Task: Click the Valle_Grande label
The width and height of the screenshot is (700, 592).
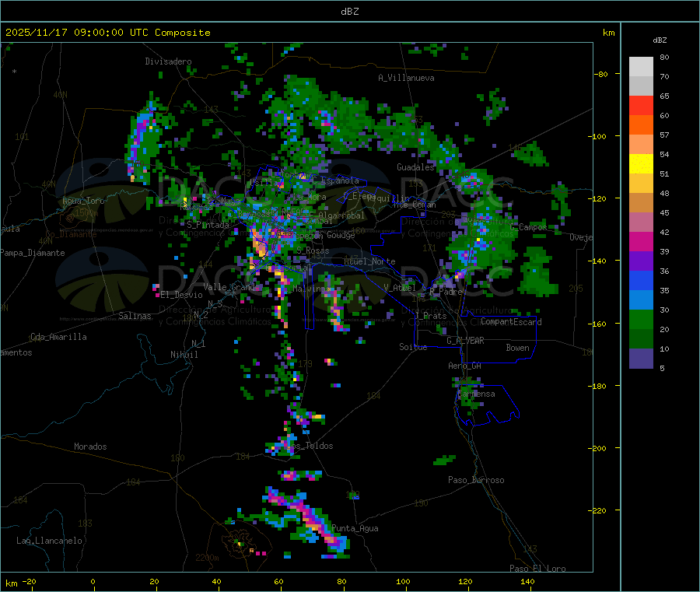Action: click(x=230, y=287)
